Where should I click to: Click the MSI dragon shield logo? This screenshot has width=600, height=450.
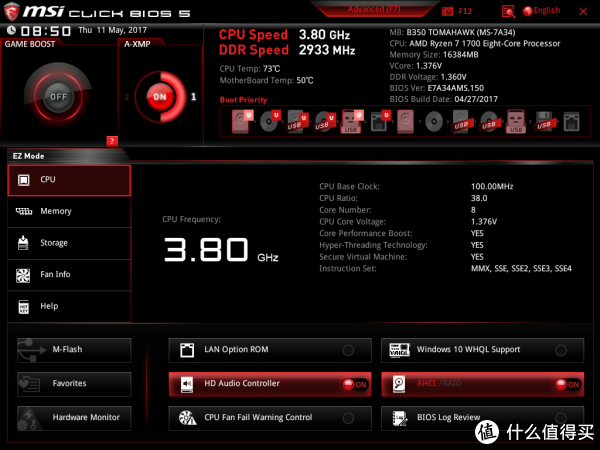click(11, 11)
